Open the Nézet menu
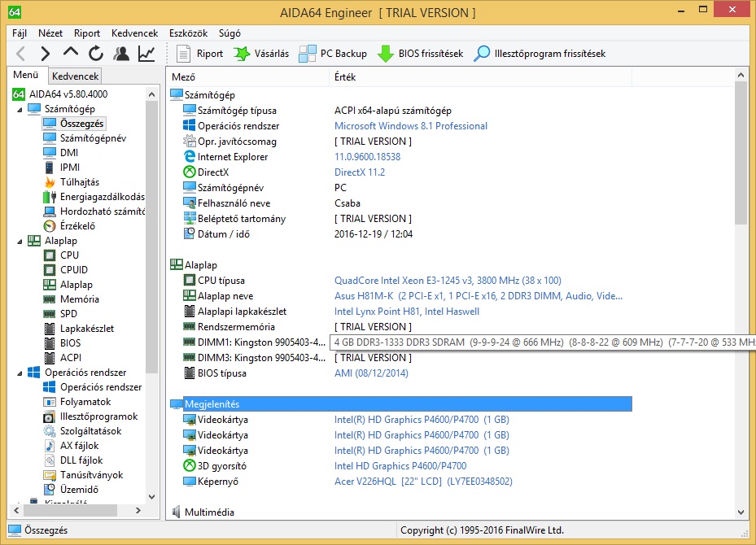The image size is (756, 545). pyautogui.click(x=50, y=33)
